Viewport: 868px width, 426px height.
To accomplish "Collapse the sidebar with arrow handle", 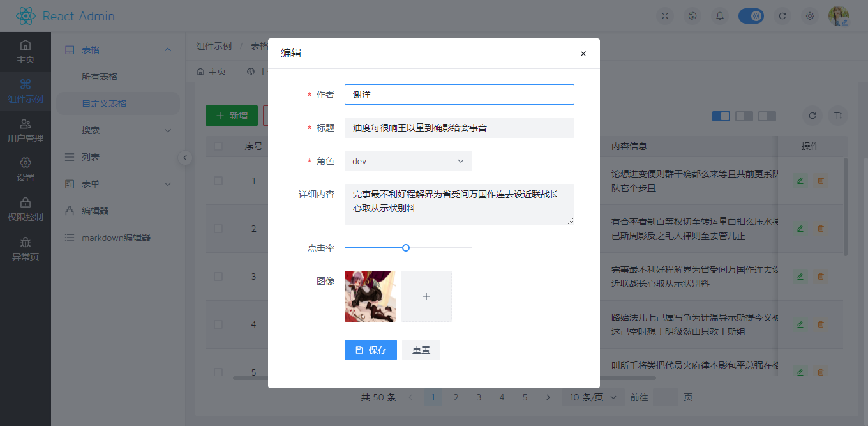I will 185,158.
